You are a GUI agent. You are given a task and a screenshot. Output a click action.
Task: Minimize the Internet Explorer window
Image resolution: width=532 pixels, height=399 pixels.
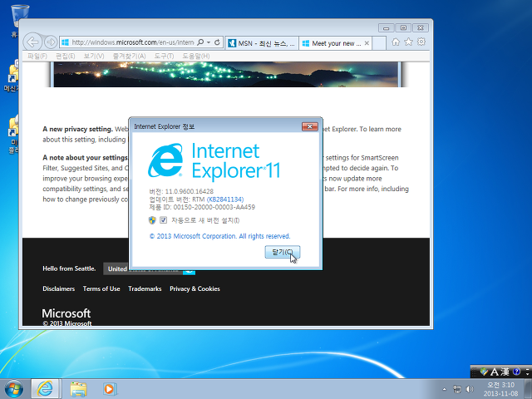tap(386, 27)
